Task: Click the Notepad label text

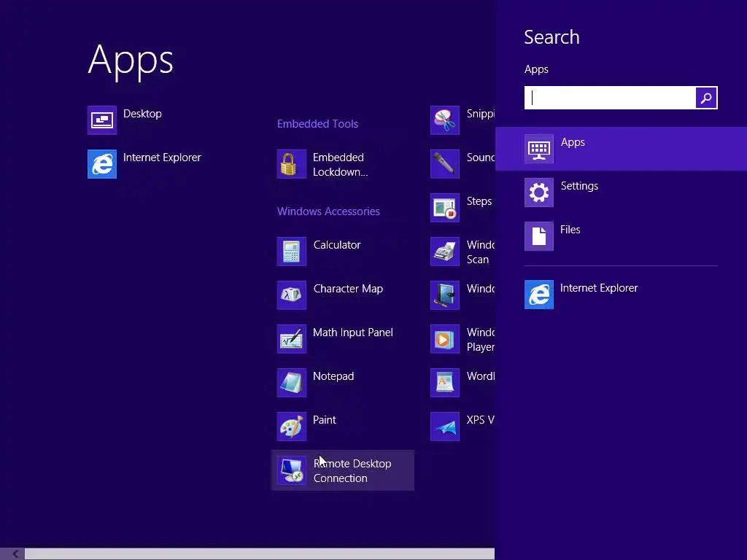Action: point(333,376)
